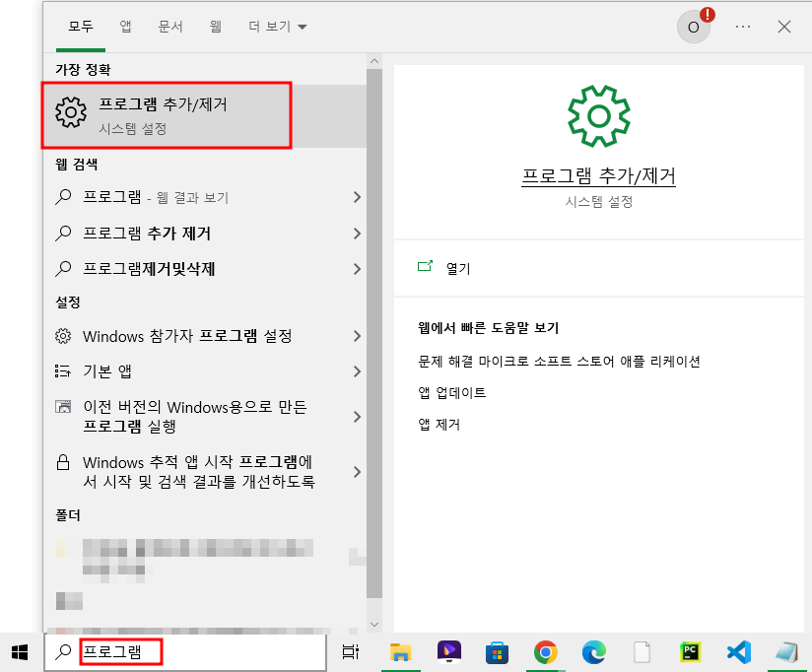Launch PyCharm from the taskbar
This screenshot has height=672, width=812.
(690, 652)
